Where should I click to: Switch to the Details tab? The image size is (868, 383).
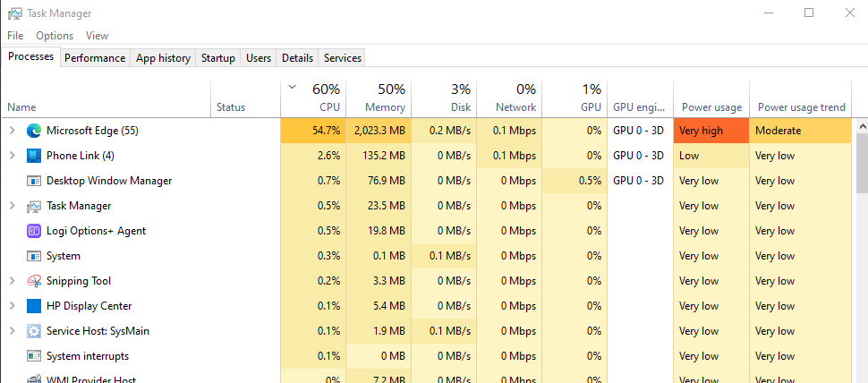[x=297, y=58]
